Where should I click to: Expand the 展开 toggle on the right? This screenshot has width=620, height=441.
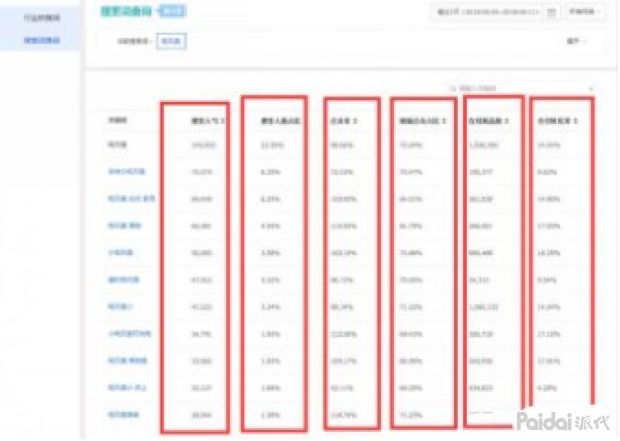[x=576, y=41]
